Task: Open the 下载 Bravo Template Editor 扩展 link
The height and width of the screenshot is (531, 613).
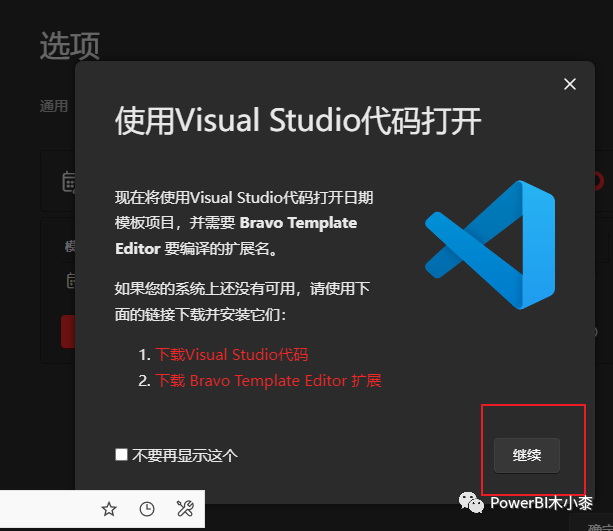Action: pyautogui.click(x=268, y=380)
